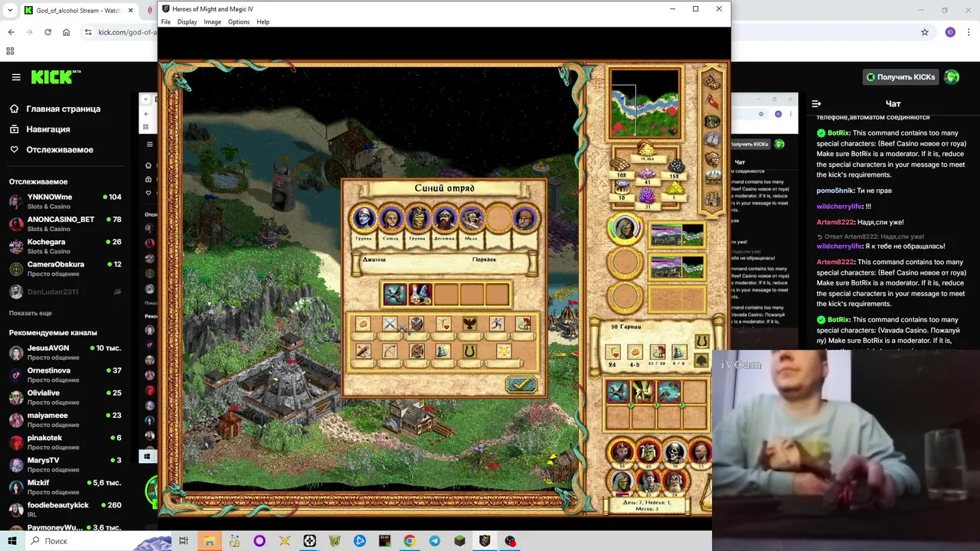
Task: Click the adventure map minimap
Action: (645, 103)
